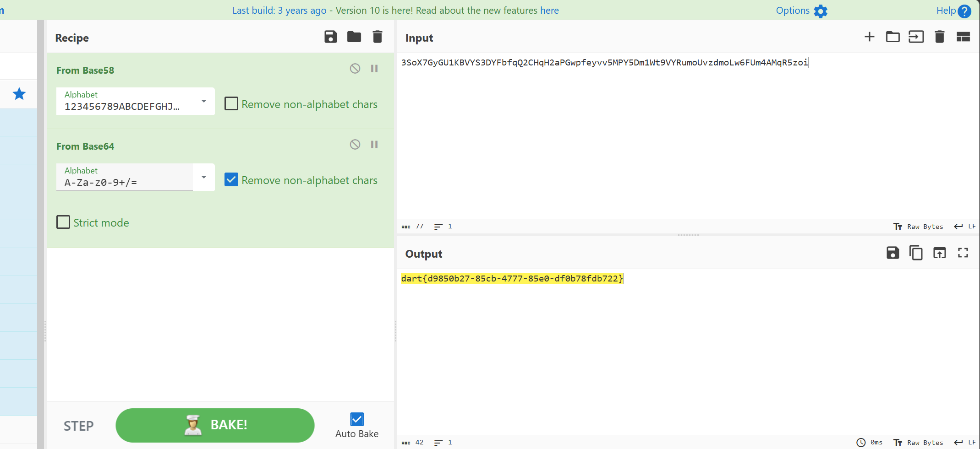Add a new input tab
980x449 pixels.
869,37
